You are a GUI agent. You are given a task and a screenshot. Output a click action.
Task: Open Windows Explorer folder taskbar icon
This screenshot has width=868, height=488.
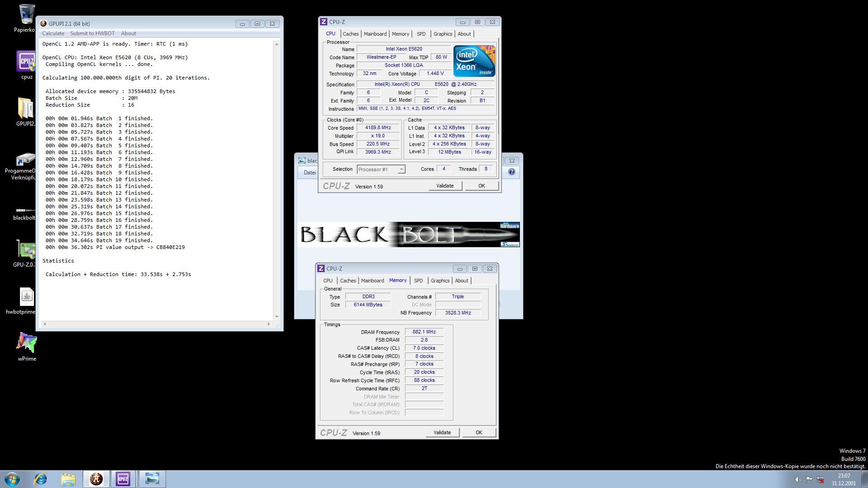pos(68,479)
